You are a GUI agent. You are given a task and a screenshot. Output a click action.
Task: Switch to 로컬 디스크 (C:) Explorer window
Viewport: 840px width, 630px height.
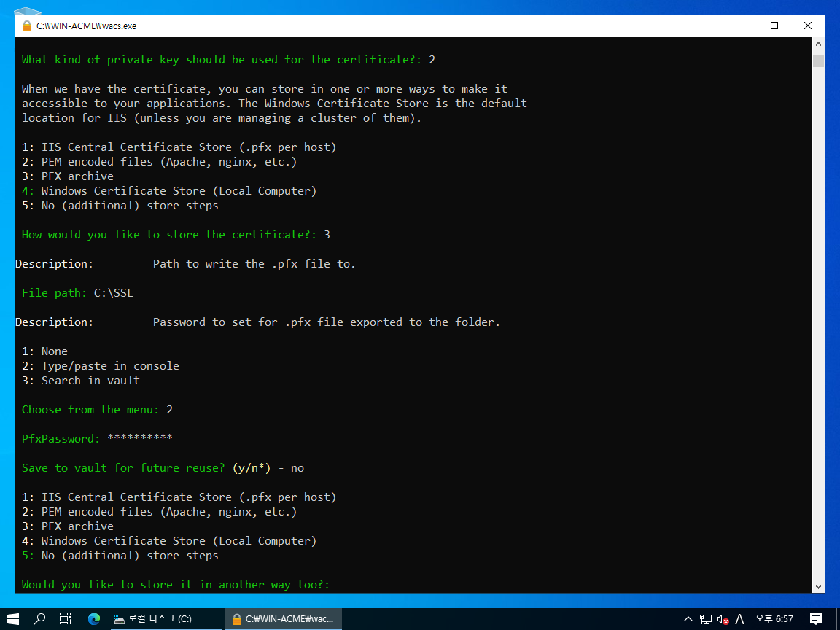166,619
